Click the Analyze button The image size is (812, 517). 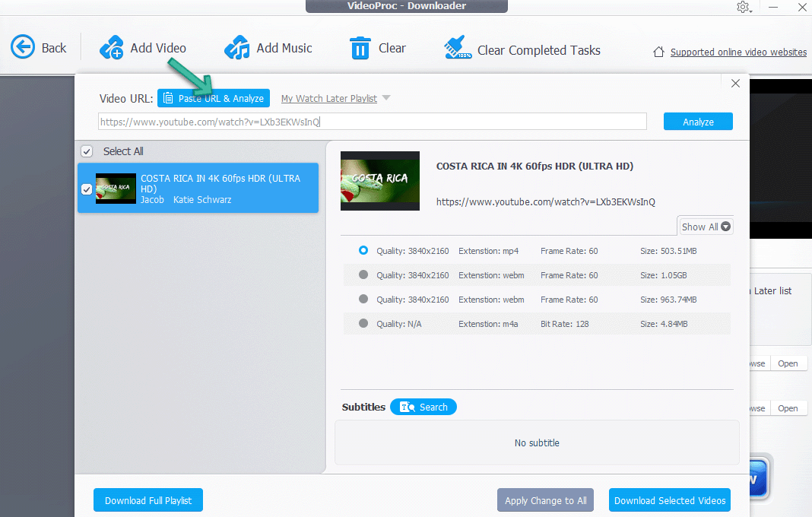coord(698,122)
